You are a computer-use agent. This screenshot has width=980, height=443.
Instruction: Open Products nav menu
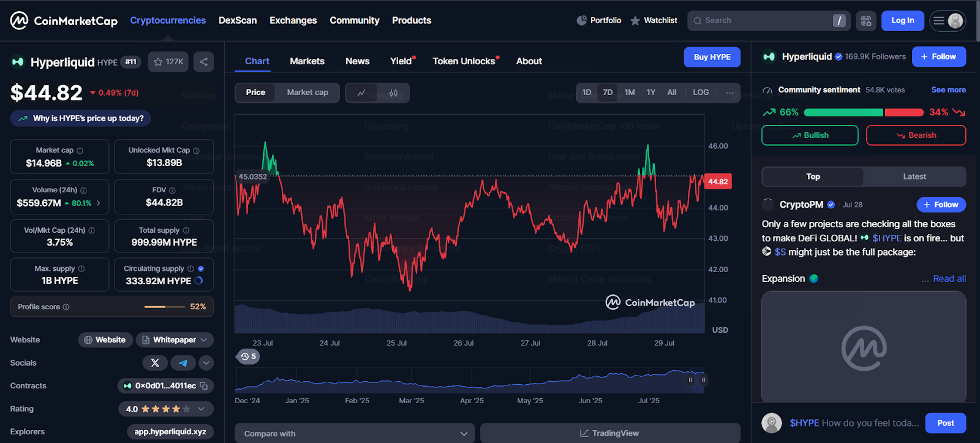coord(412,21)
